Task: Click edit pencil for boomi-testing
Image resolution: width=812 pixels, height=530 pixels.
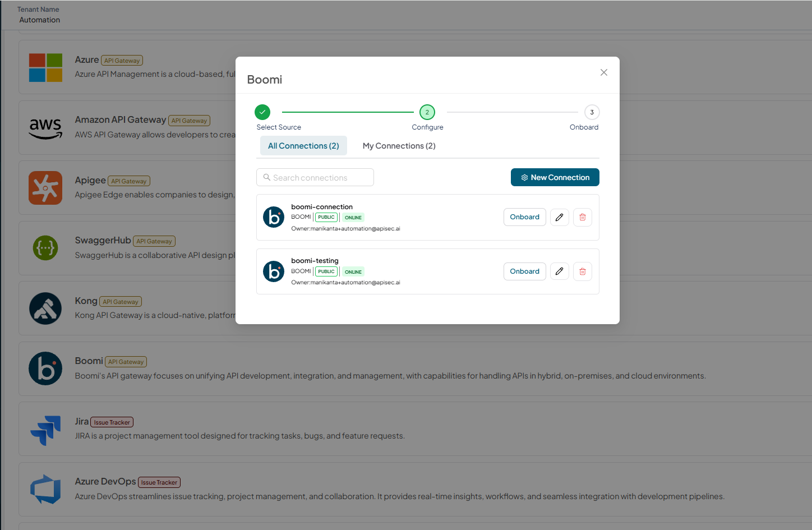Action: [560, 271]
